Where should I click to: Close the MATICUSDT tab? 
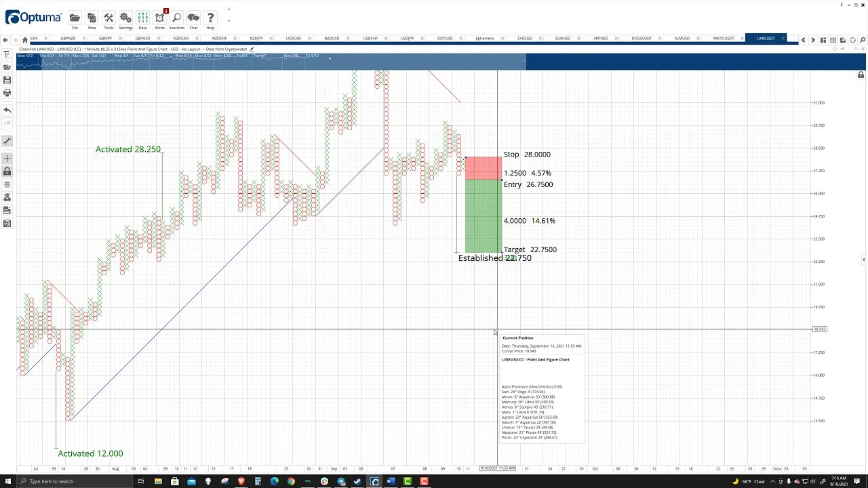[x=741, y=39]
